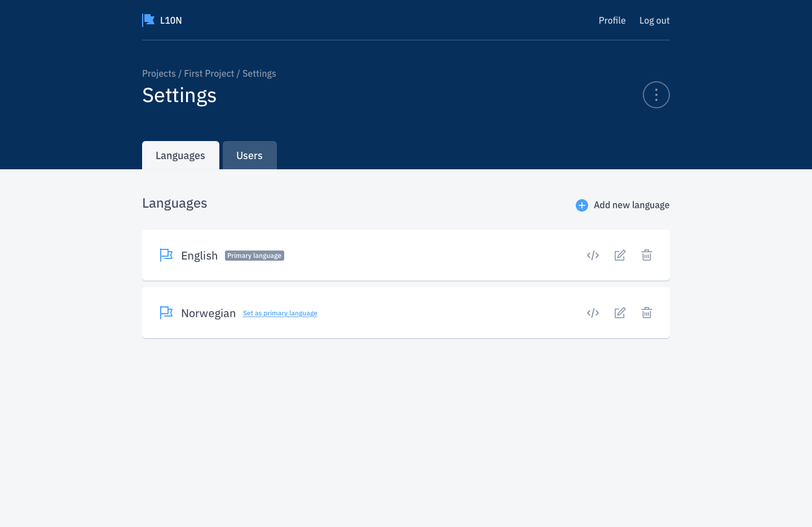Switch to the Users tab
This screenshot has height=527, width=812.
(249, 155)
